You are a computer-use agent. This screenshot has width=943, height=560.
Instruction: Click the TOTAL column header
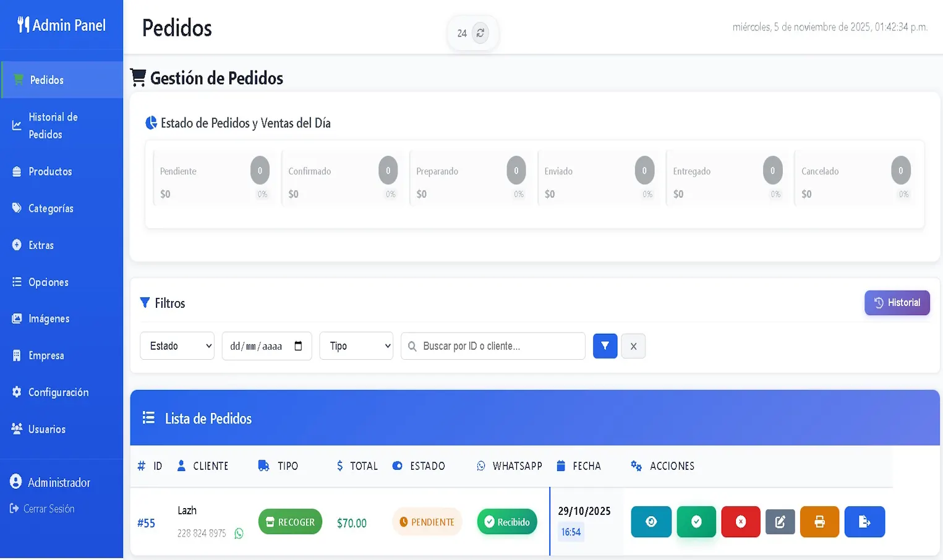357,465
